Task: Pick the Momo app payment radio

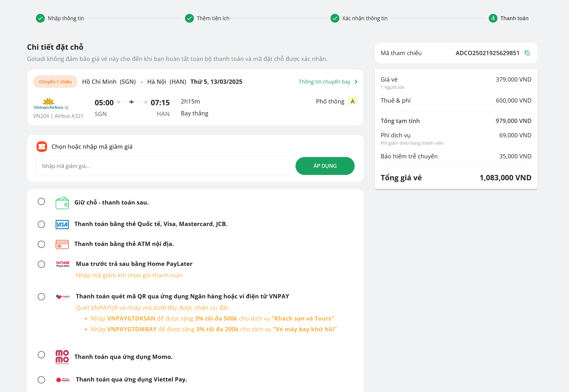Action: (41, 355)
